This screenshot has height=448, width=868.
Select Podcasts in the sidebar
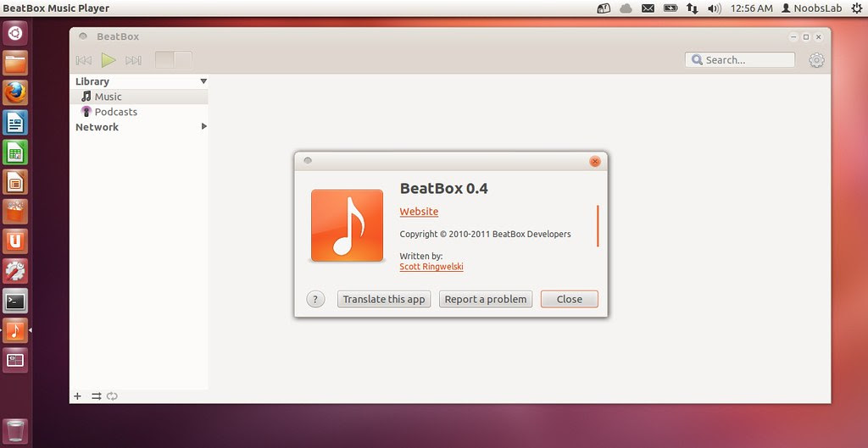tap(139, 112)
